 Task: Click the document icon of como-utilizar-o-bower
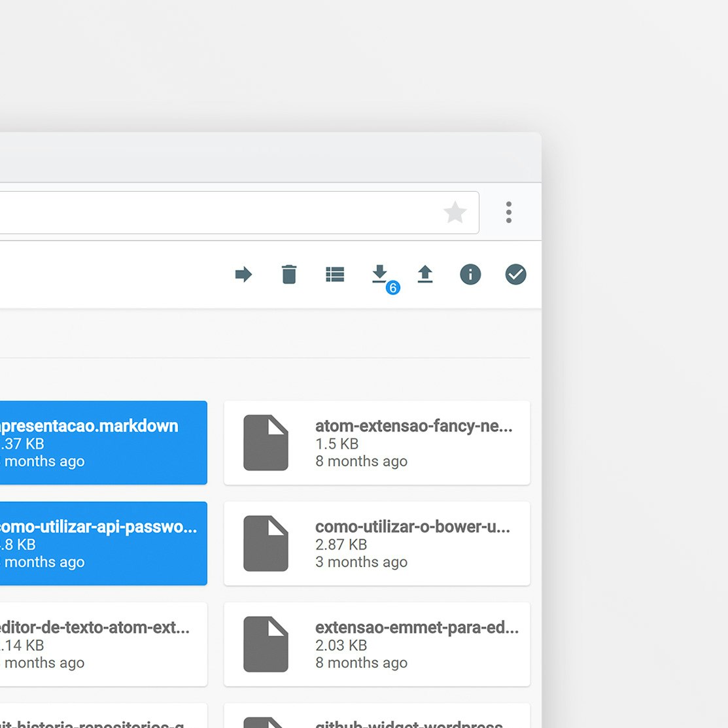pos(266,543)
